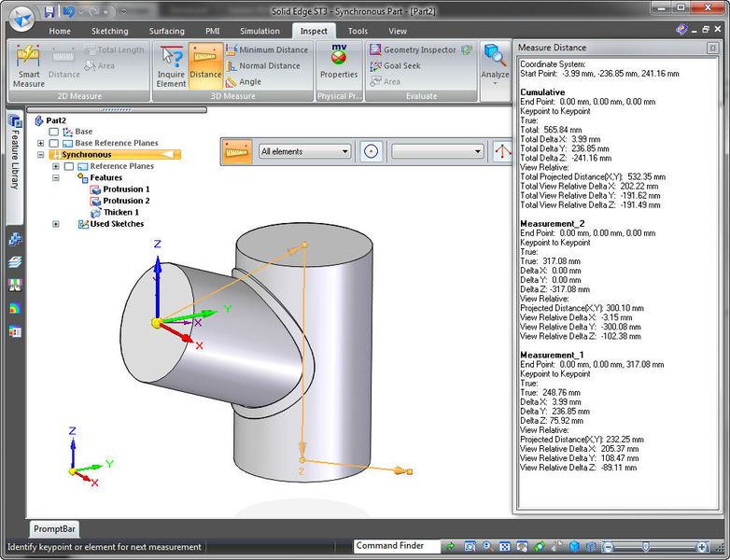Open the simulation color-map sidebar icon
Viewport: 730px width, 560px height.
point(15,309)
